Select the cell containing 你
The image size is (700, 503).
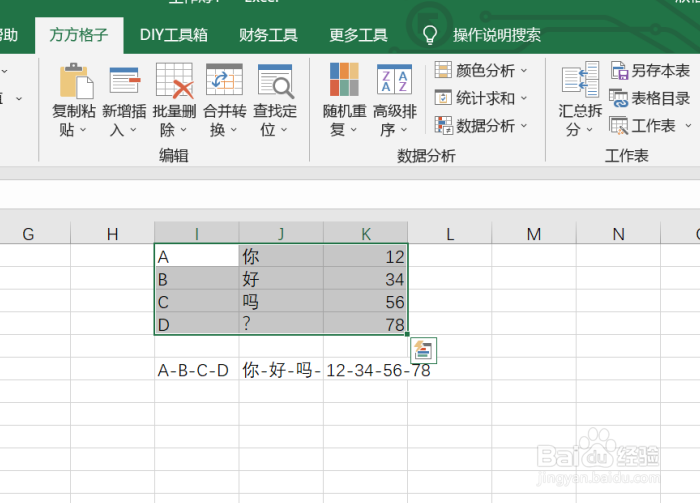point(281,256)
